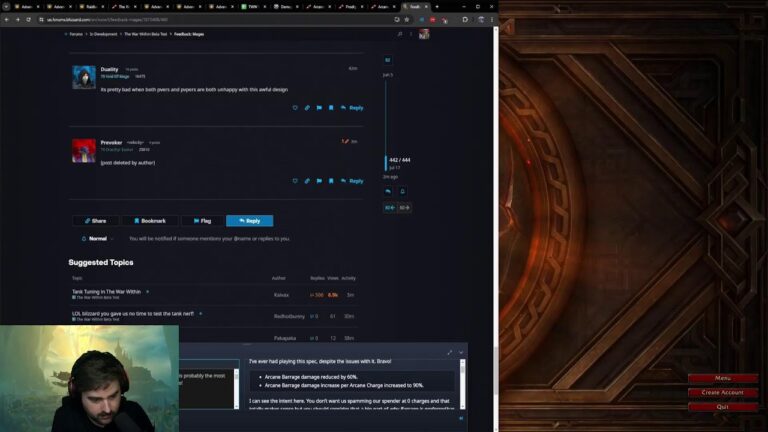Viewport: 768px width, 432px height.
Task: Click the blue topic Reply button
Action: (250, 221)
